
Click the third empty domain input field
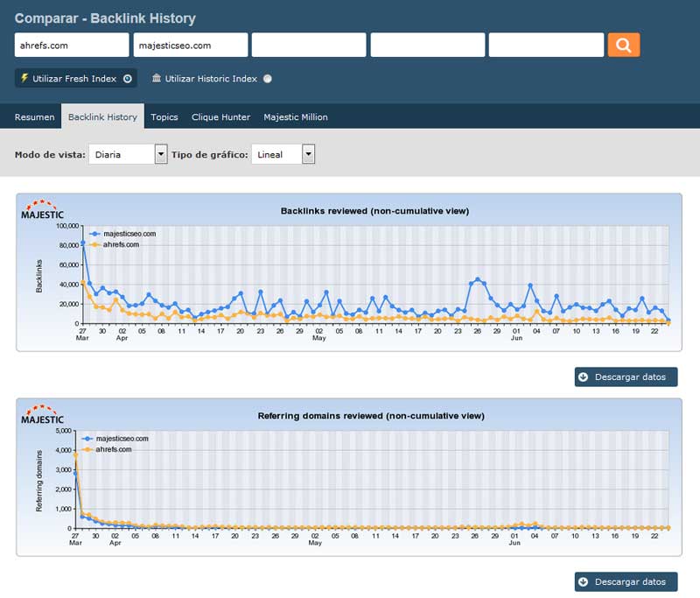(307, 44)
